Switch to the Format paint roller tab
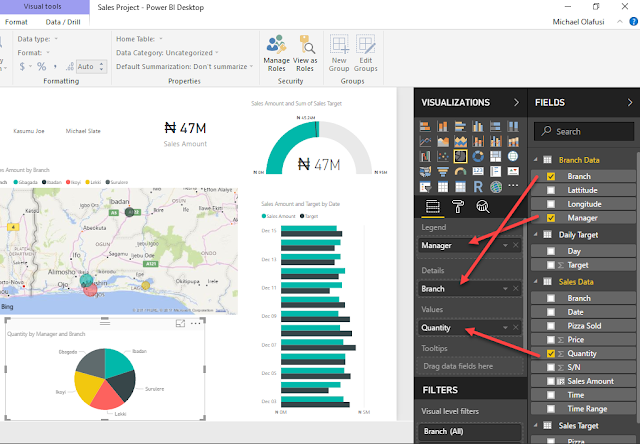Image resolution: width=640 pixels, height=444 pixels. pyautogui.click(x=458, y=206)
